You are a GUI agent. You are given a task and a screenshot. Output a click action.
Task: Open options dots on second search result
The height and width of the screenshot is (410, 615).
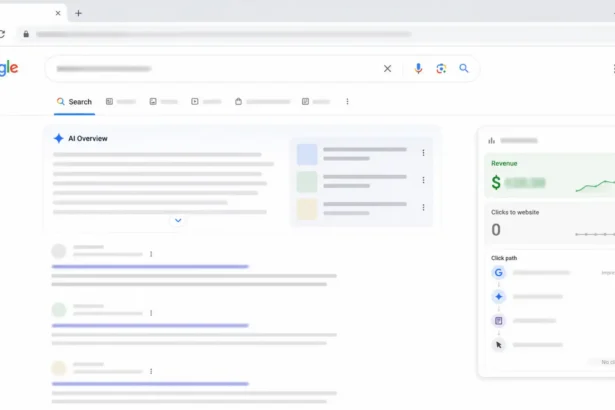(151, 313)
